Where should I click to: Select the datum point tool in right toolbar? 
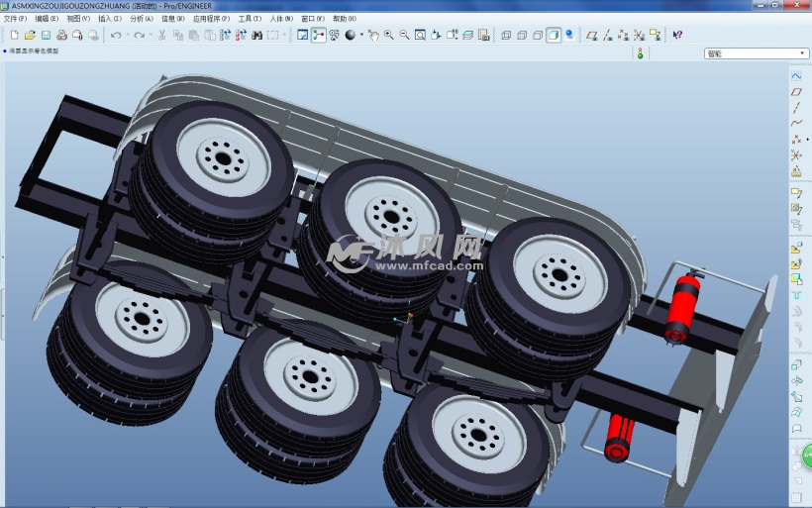tap(796, 140)
